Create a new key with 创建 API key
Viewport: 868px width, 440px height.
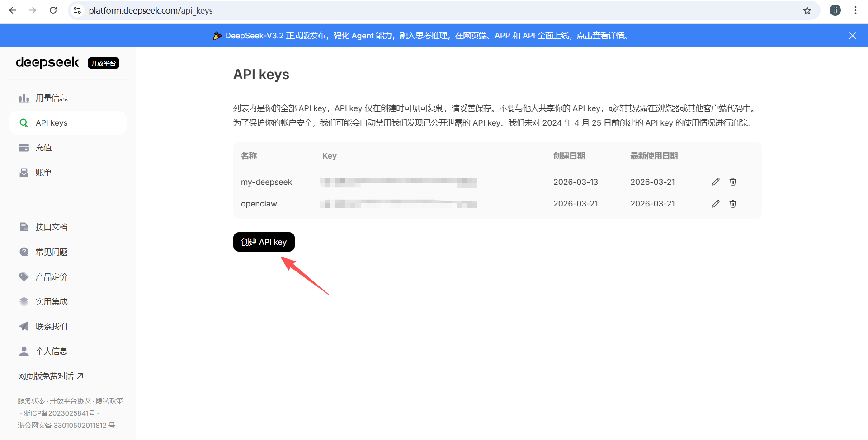point(264,242)
